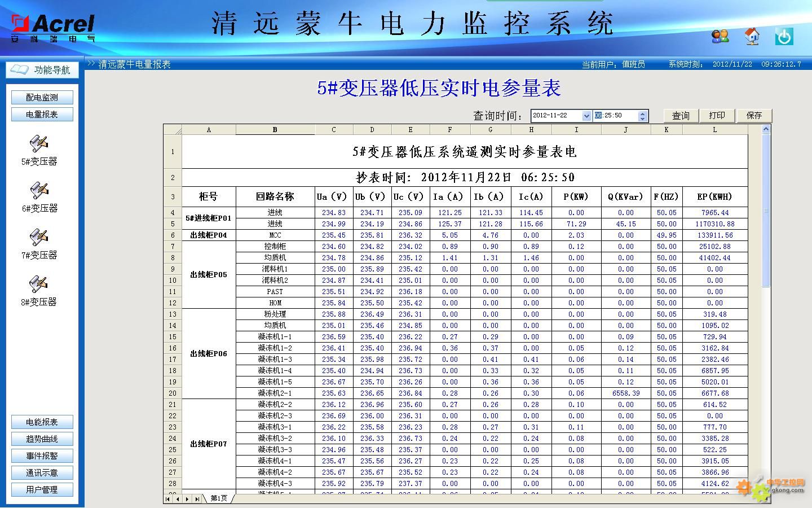Save the report with 保存 button

[754, 116]
